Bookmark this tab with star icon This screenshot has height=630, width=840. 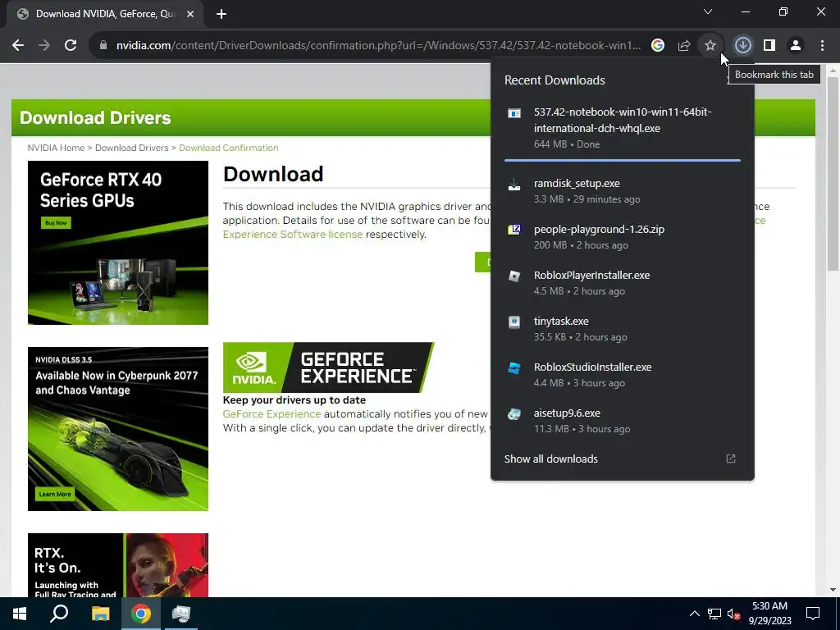coord(710,46)
